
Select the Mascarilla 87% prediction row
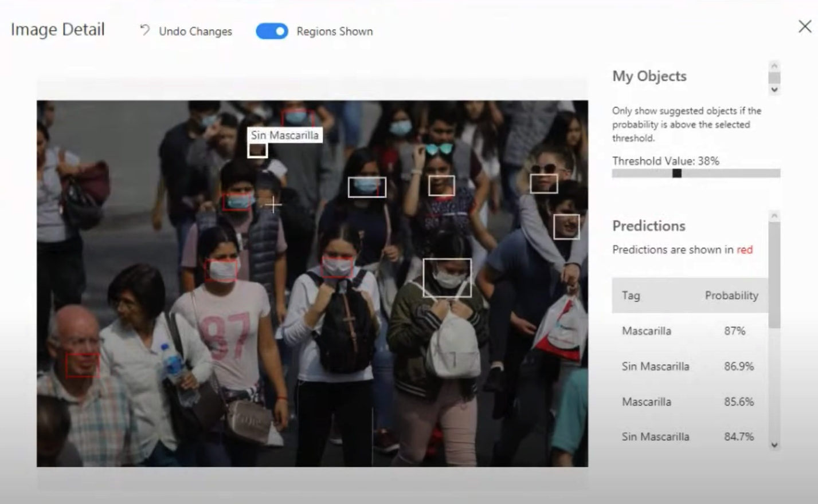[689, 331]
